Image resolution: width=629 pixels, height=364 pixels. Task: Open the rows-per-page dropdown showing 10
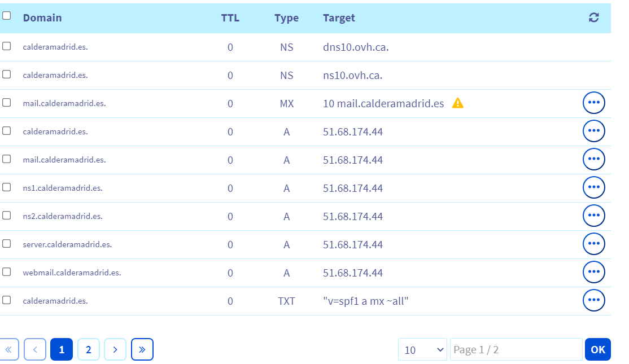pyautogui.click(x=422, y=350)
